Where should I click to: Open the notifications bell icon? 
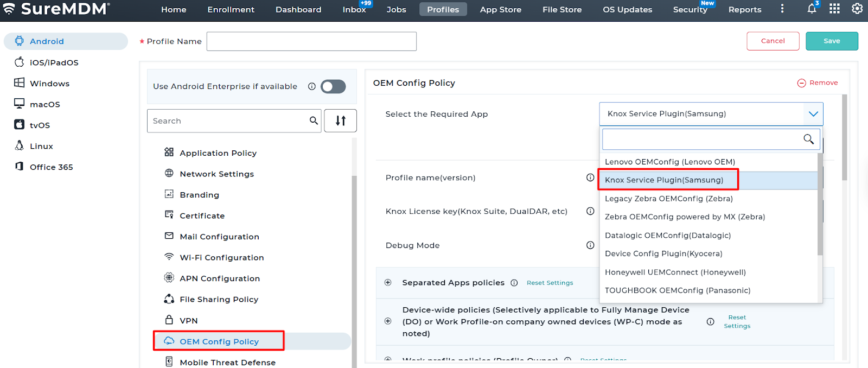point(812,9)
